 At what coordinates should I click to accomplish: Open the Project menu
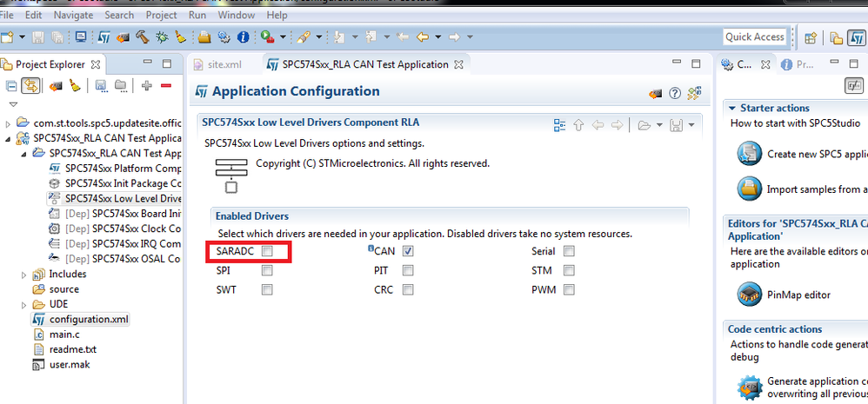161,15
